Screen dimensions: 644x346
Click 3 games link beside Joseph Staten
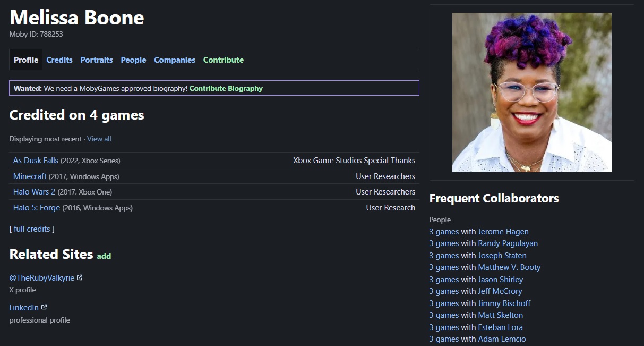[444, 256]
